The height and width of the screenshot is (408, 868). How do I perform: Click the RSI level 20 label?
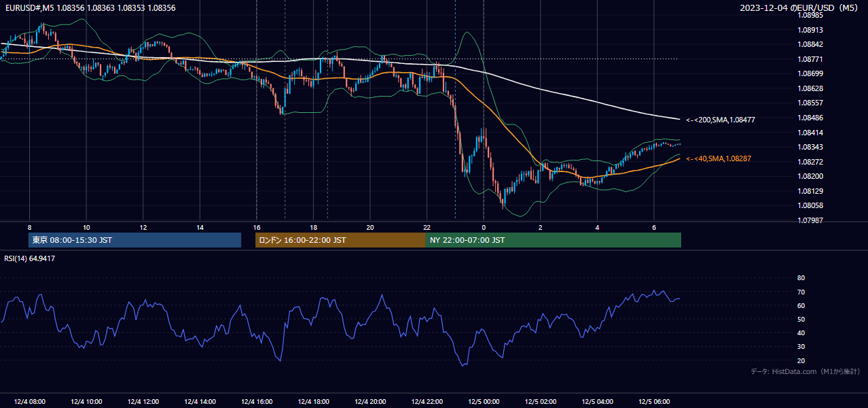click(x=801, y=360)
